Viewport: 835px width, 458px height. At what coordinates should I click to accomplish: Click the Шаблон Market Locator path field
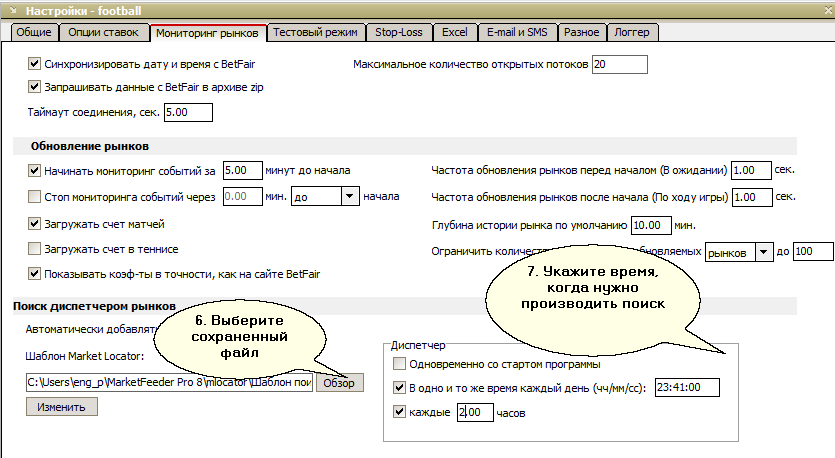(x=169, y=382)
